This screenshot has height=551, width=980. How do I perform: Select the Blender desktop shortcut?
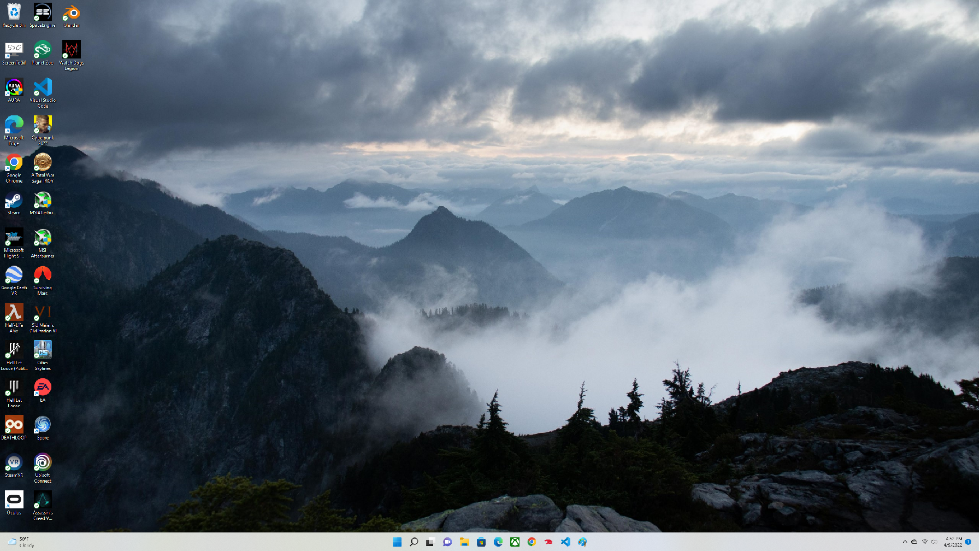coord(72,15)
